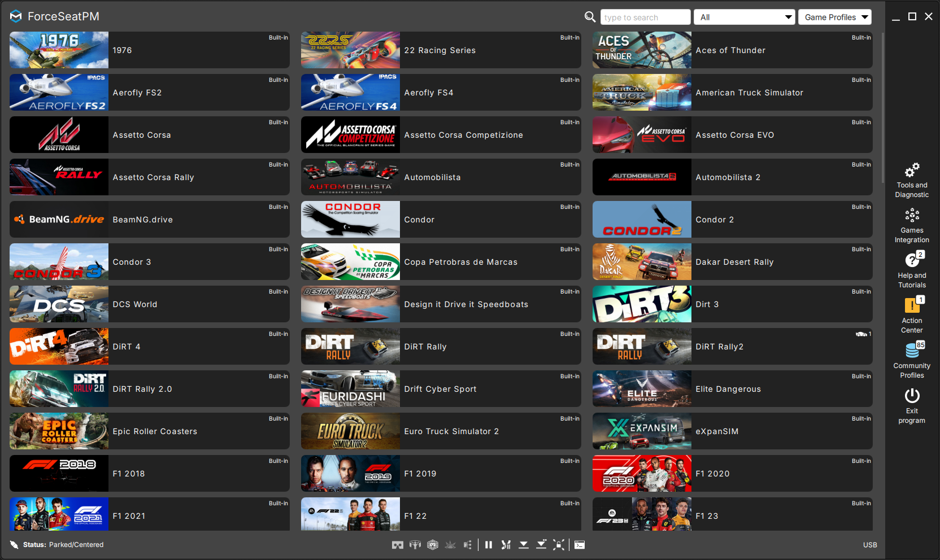The height and width of the screenshot is (560, 940).
Task: Click the hexagon VR cage icon
Action: [x=433, y=545]
